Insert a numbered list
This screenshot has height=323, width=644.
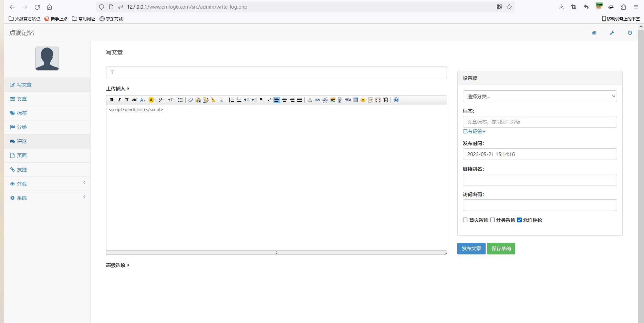click(231, 100)
